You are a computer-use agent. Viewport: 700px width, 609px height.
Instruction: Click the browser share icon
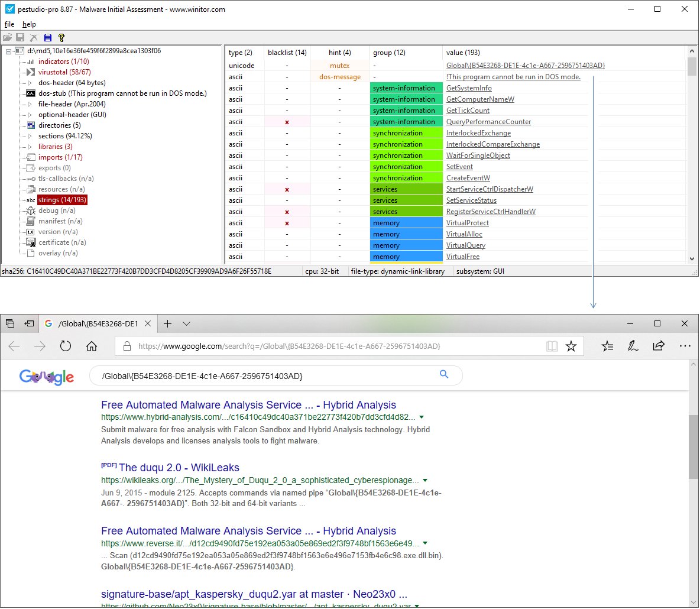click(x=659, y=346)
